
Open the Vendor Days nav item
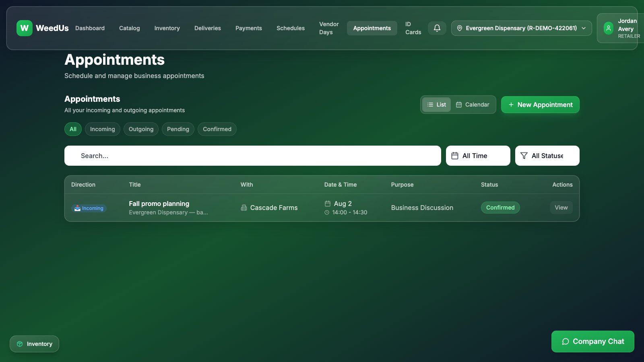coord(329,28)
